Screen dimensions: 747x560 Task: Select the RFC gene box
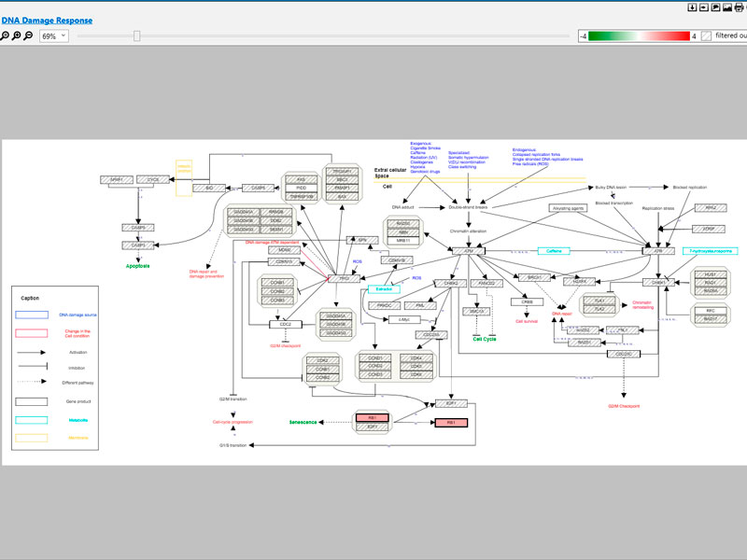point(711,311)
